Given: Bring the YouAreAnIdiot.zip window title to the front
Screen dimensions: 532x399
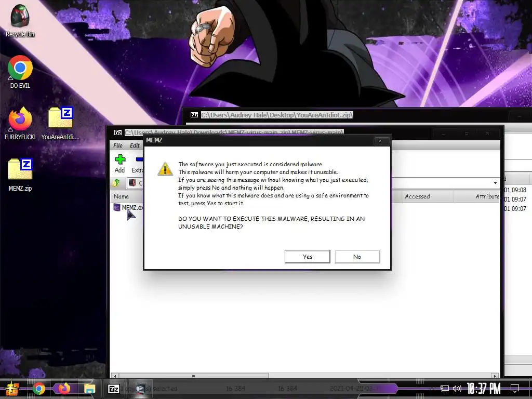Looking at the screenshot, I should [277, 115].
